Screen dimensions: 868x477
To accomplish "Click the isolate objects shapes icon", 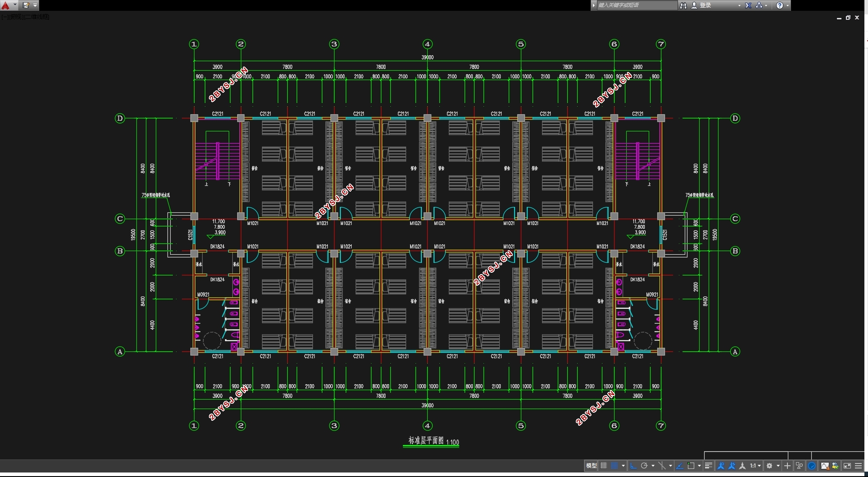I will coord(799,466).
